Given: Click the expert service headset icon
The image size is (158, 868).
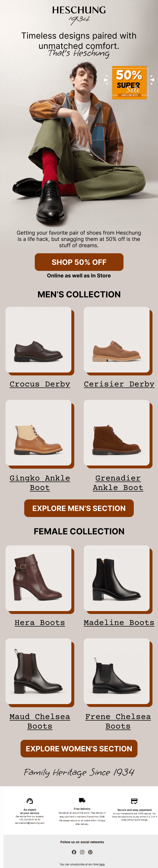Looking at the screenshot, I should point(30,800).
